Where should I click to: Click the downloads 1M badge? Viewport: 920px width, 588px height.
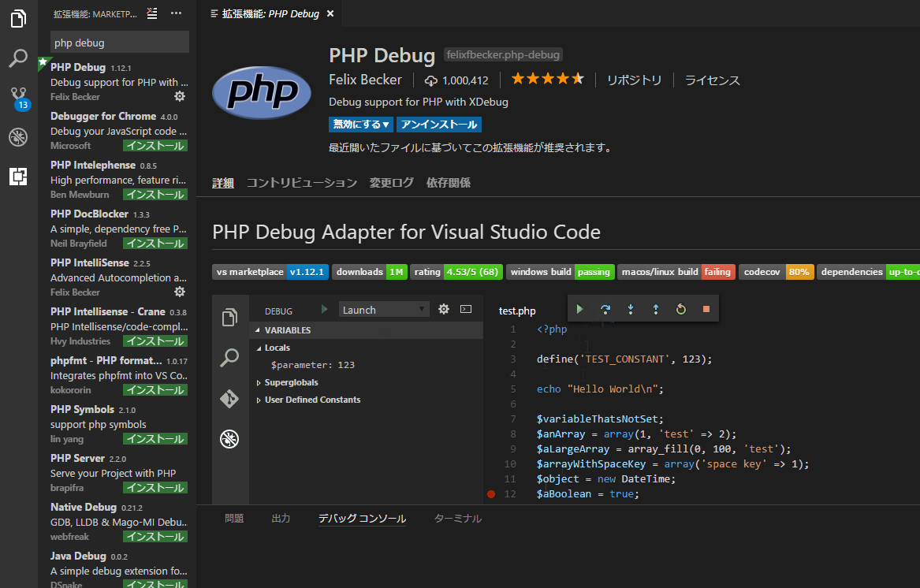370,272
